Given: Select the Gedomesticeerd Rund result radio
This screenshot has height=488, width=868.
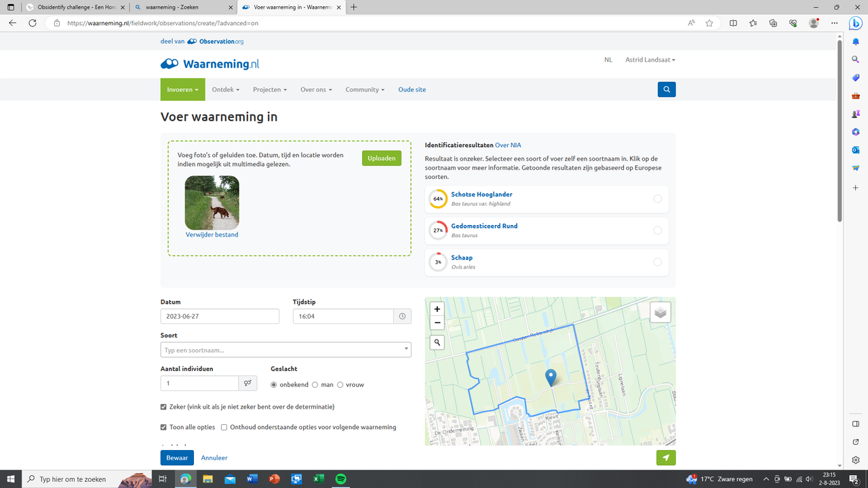Looking at the screenshot, I should point(658,230).
